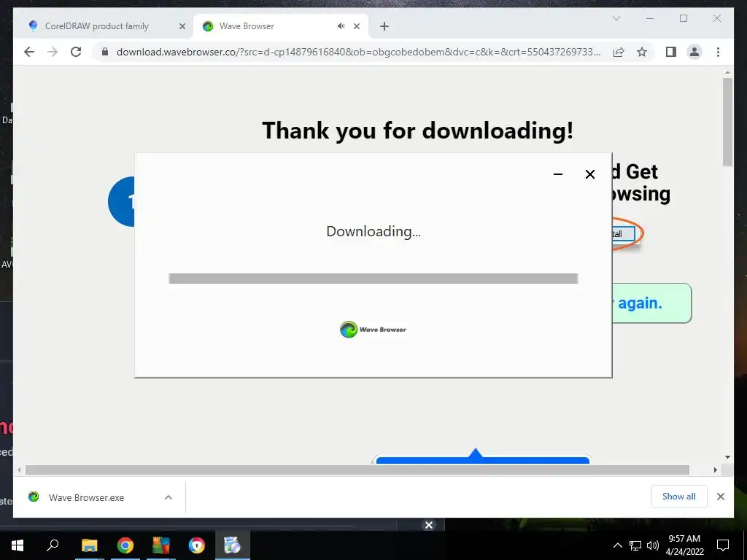Select the installer setup icon in taskbar
This screenshot has height=560, width=747.
click(233, 545)
